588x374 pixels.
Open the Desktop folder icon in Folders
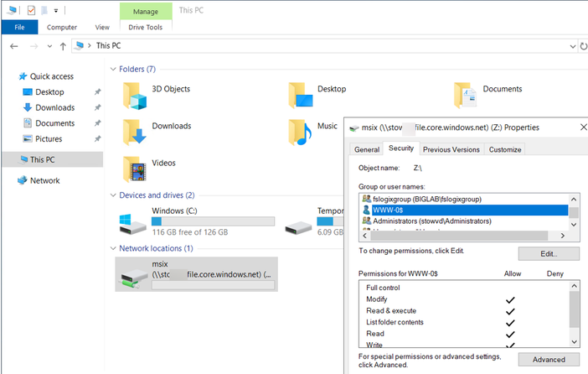point(301,96)
